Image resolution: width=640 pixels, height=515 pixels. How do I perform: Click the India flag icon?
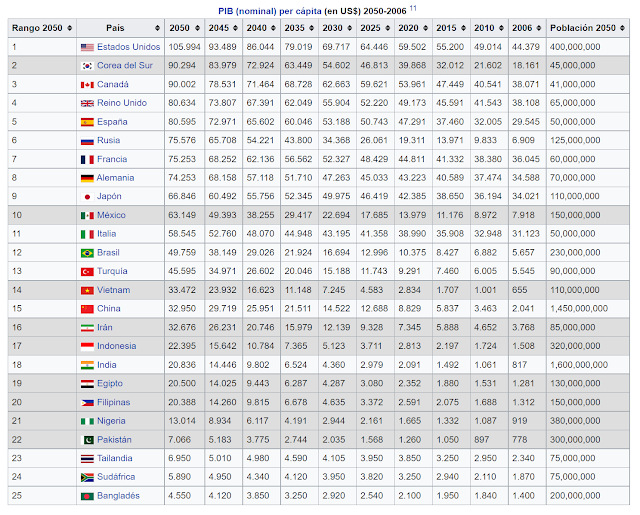coord(87,365)
